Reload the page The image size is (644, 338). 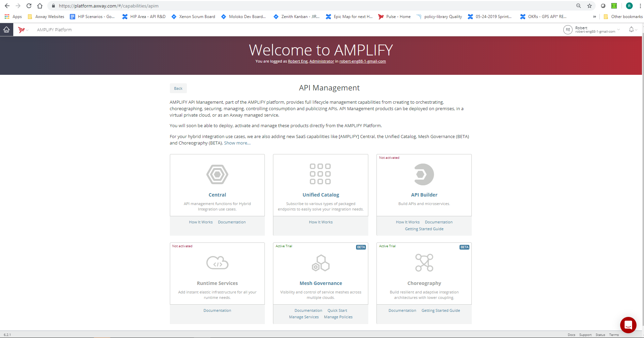(x=29, y=6)
